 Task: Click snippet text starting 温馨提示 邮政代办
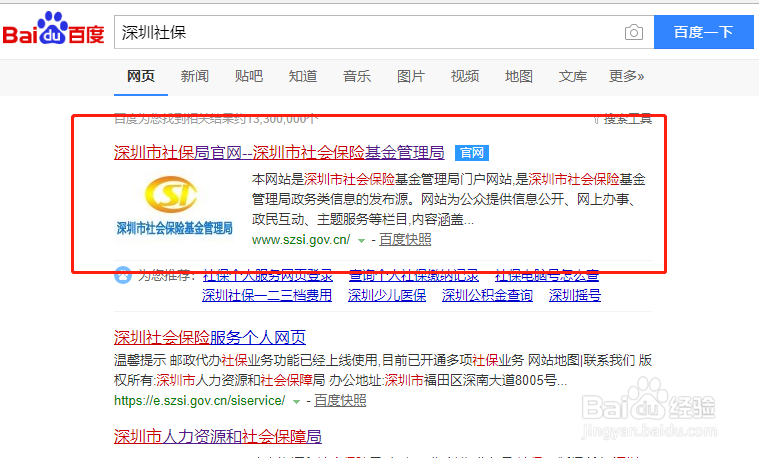point(383,370)
